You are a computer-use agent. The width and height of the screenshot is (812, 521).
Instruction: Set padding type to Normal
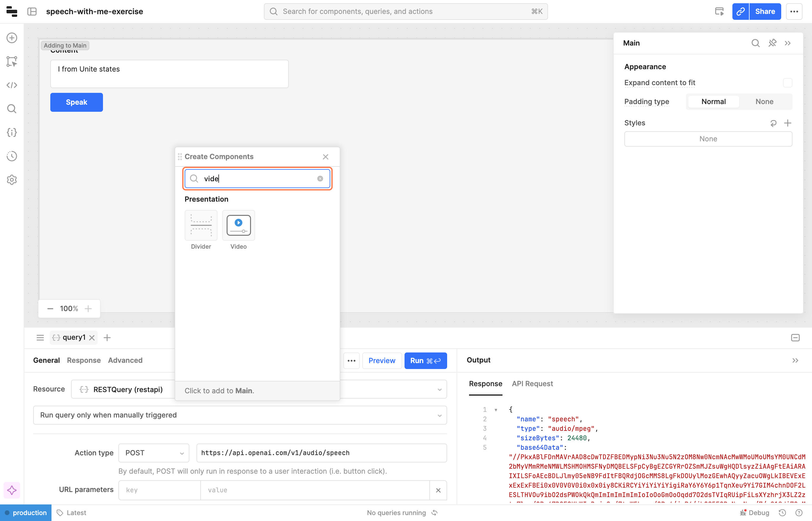coord(713,102)
